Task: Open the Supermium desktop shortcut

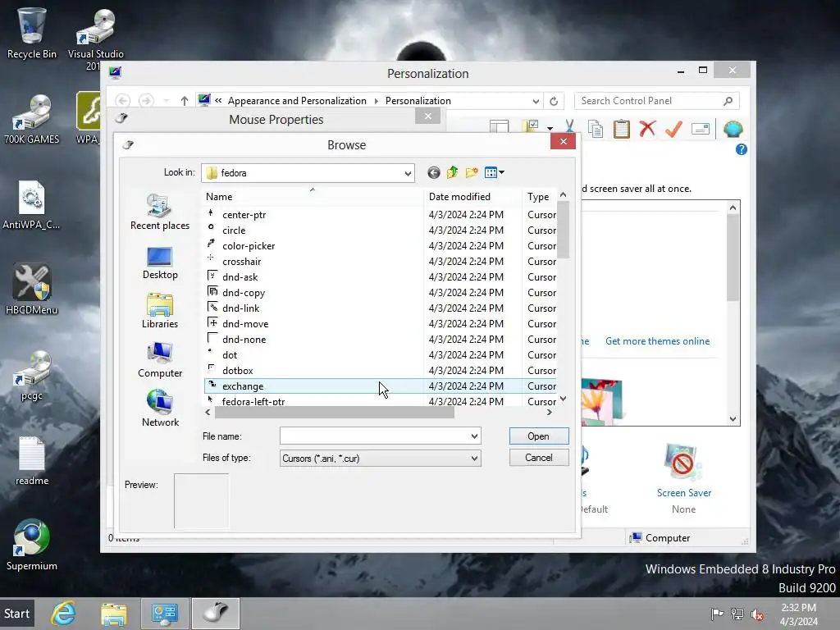Action: click(x=31, y=545)
